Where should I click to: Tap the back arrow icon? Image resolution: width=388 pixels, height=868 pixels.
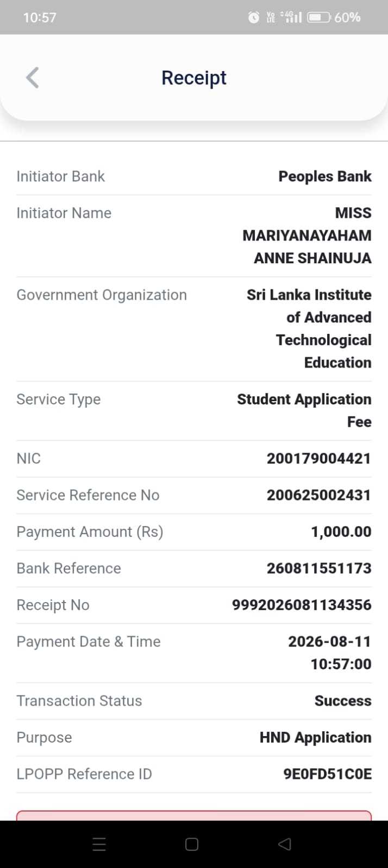tap(33, 78)
